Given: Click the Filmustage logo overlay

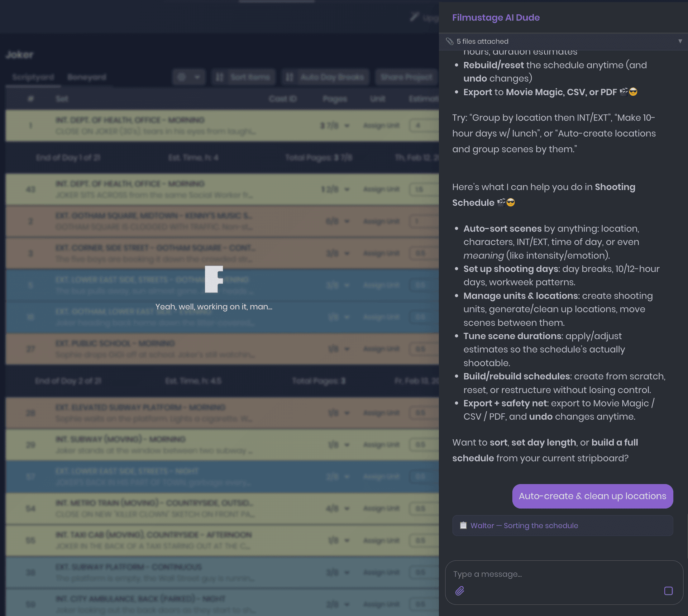Looking at the screenshot, I should (x=213, y=280).
